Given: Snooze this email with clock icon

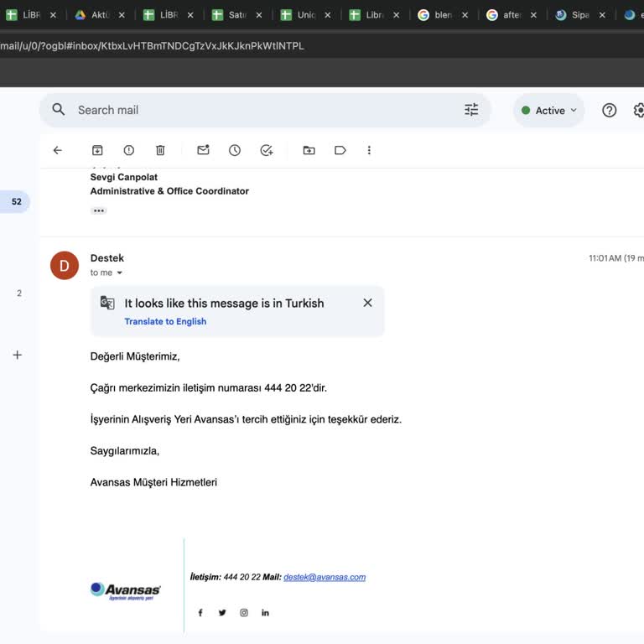Looking at the screenshot, I should tap(235, 150).
